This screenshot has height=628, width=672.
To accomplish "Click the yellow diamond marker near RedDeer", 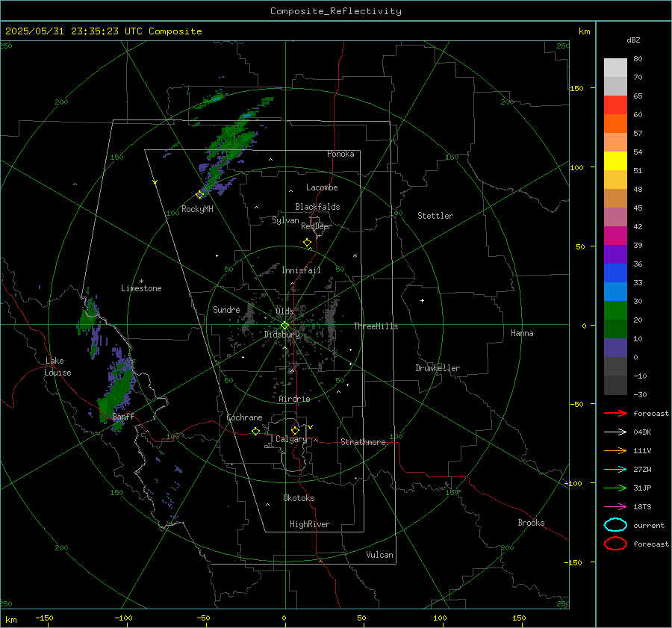I will pos(307,243).
